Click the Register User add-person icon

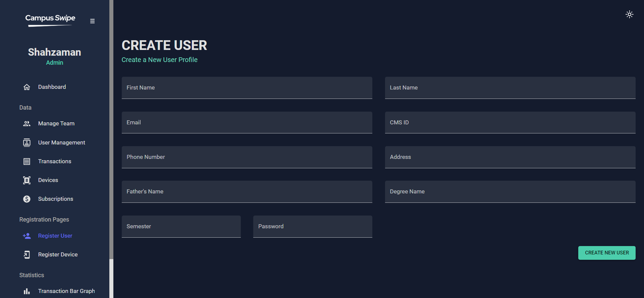tap(27, 236)
